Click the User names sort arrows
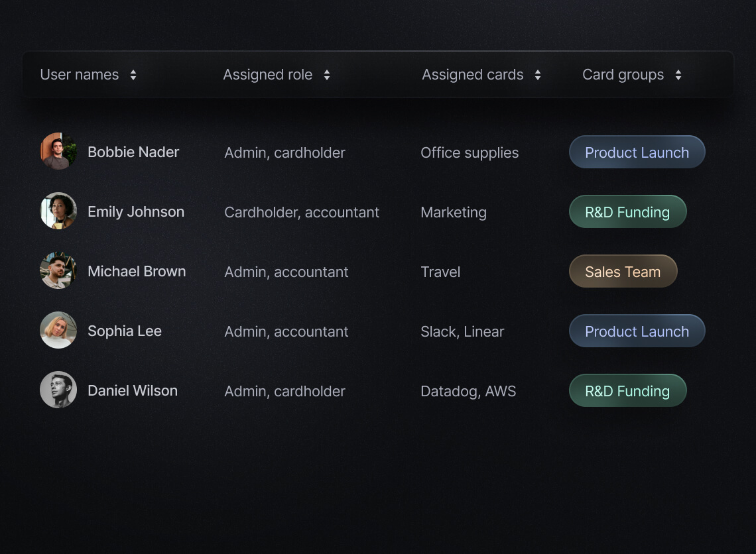 coord(133,75)
